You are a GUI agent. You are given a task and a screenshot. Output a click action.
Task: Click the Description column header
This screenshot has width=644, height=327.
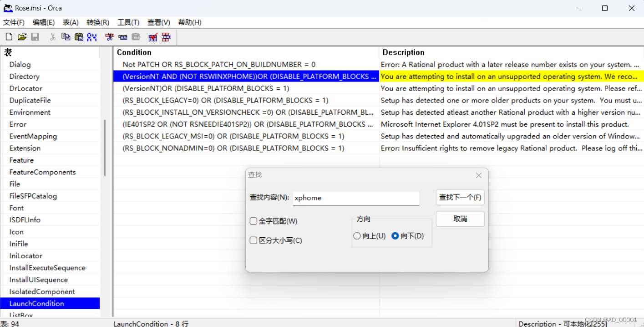[x=512, y=52]
